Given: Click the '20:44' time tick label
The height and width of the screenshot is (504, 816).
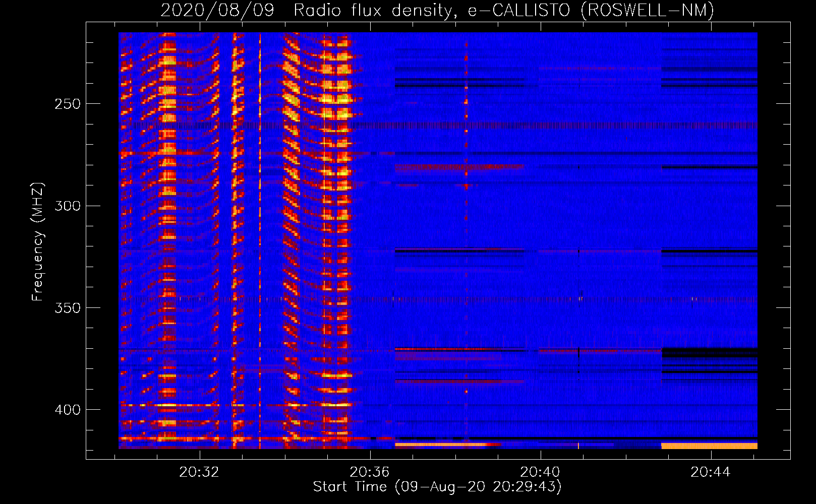Looking at the screenshot, I should click(711, 472).
